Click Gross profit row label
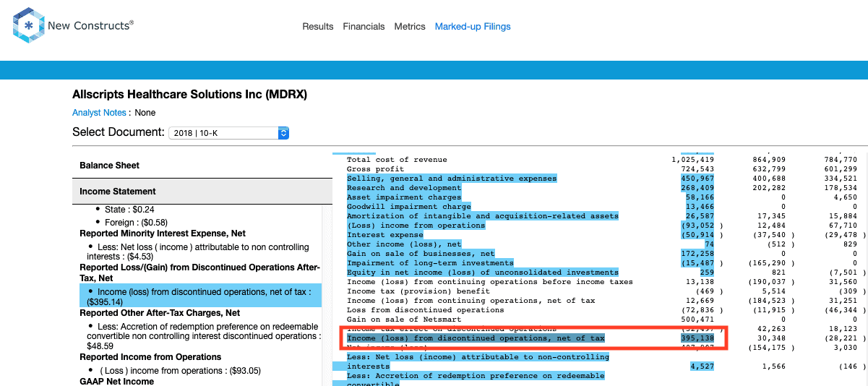The image size is (868, 386). tap(376, 169)
